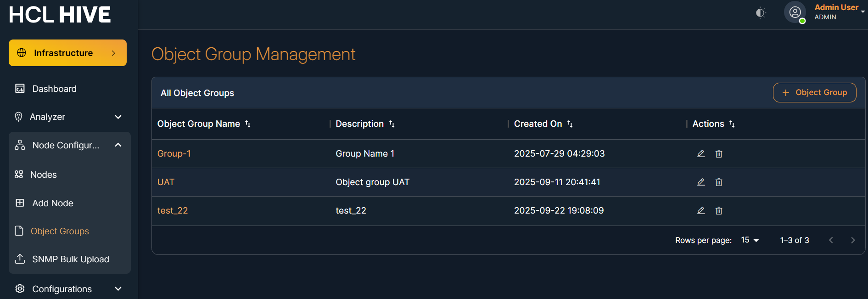Screen dimensions: 868x299
Task: Edit the Group-1 object group
Action: (x=701, y=153)
